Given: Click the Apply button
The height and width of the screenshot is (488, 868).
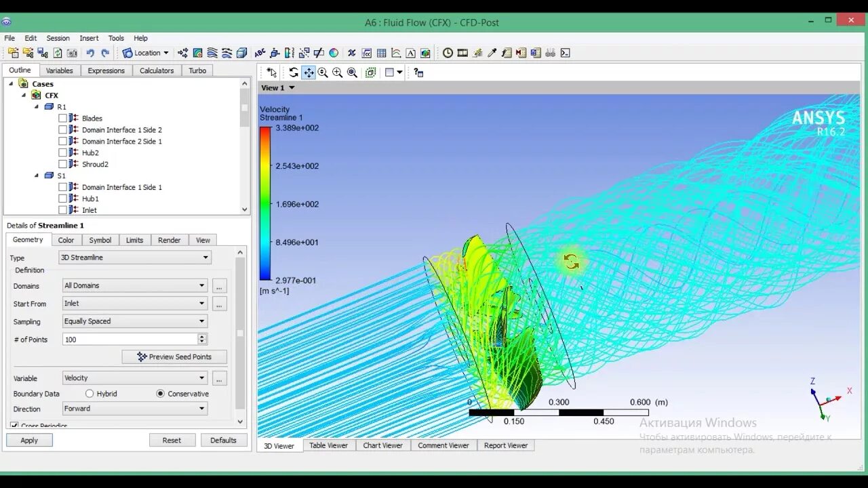Looking at the screenshot, I should pos(29,440).
